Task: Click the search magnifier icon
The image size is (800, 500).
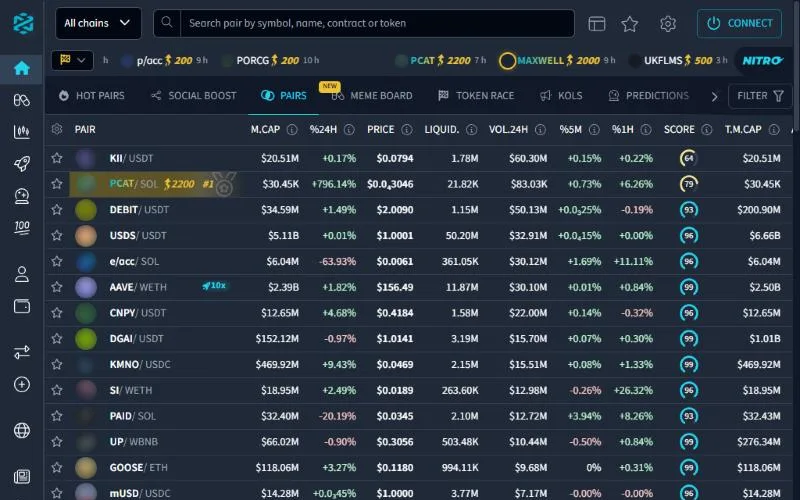Action: pos(167,22)
